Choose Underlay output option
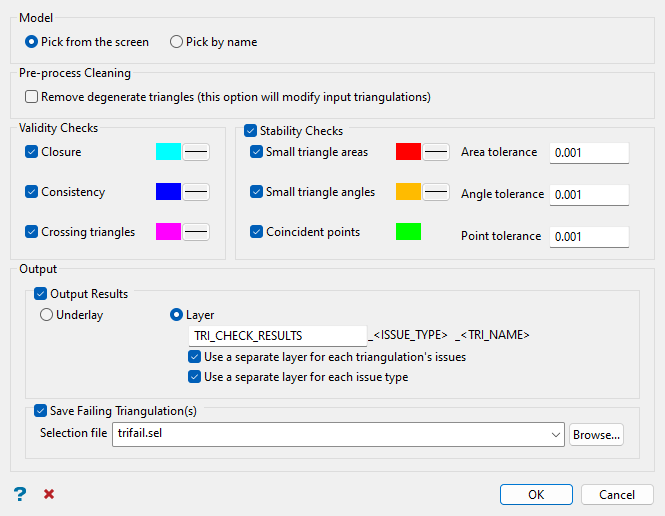 [x=46, y=314]
